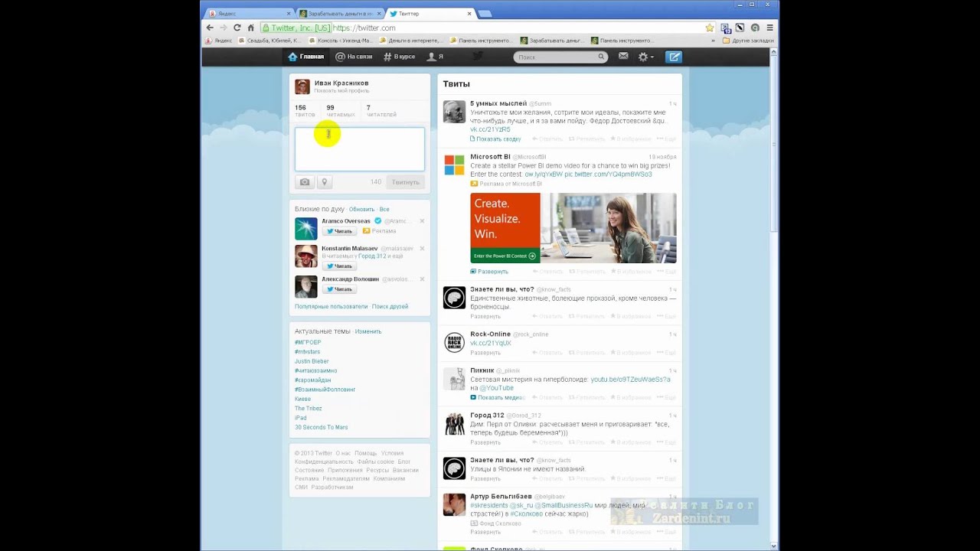The height and width of the screenshot is (551, 980).
Task: Open the Другие закладки bookmarks folder
Action: tap(746, 41)
